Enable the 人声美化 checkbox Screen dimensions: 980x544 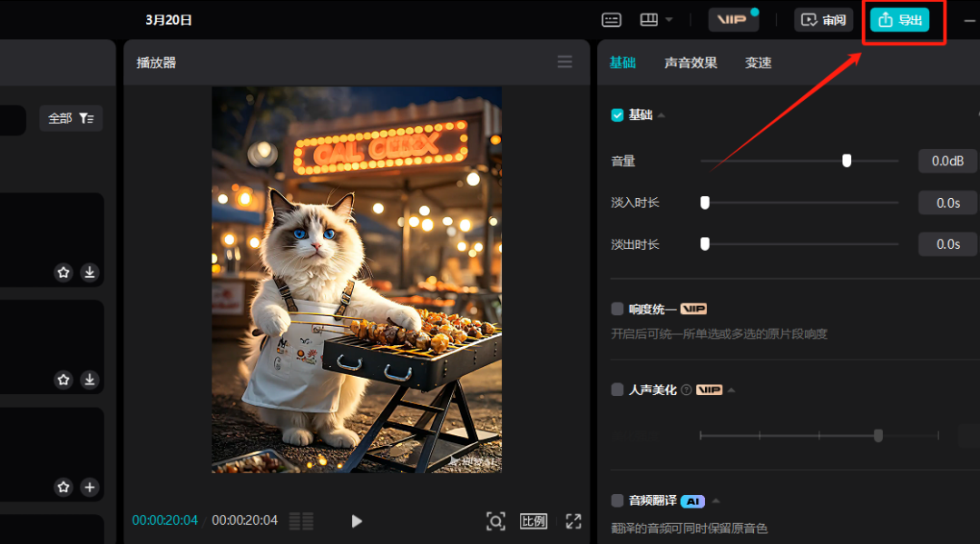coord(617,390)
